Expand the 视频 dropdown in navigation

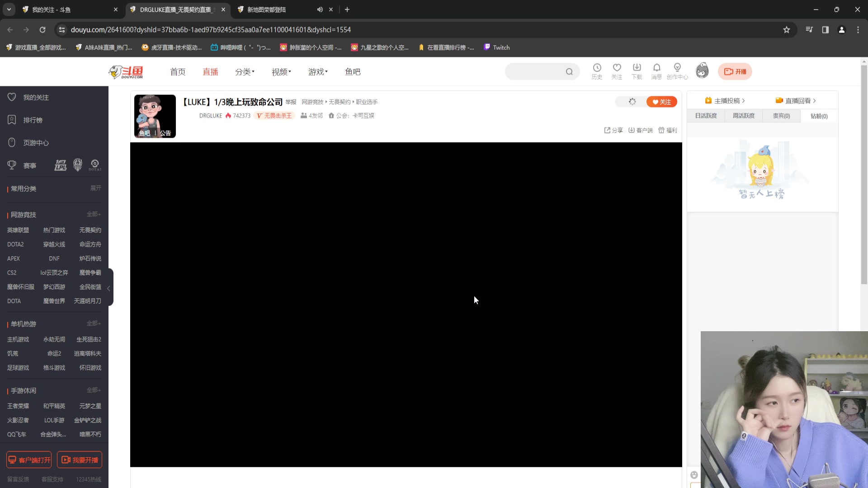coord(281,72)
